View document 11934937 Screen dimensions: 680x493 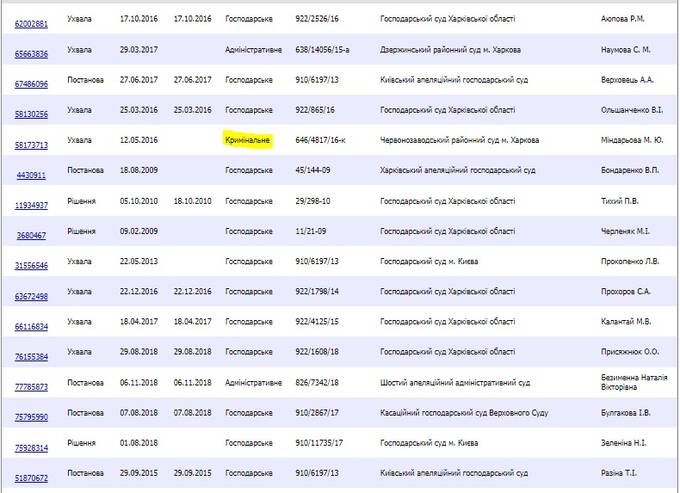[x=30, y=203]
